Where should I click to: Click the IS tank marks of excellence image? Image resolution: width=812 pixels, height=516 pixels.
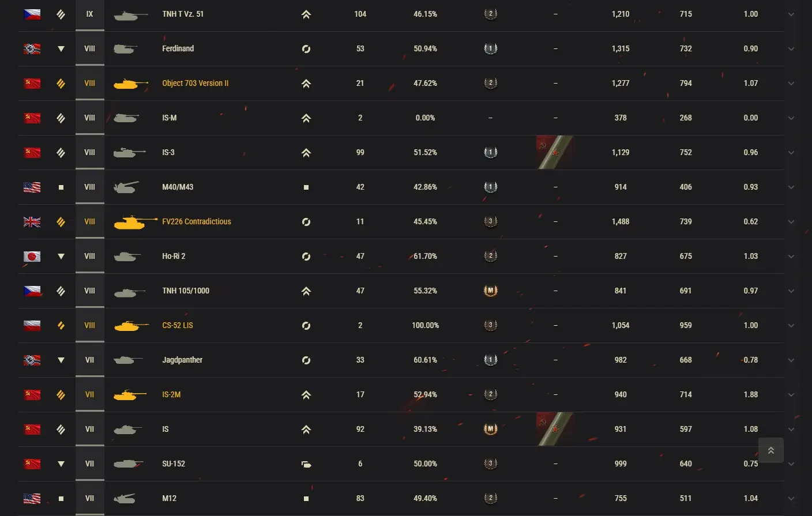pos(555,429)
